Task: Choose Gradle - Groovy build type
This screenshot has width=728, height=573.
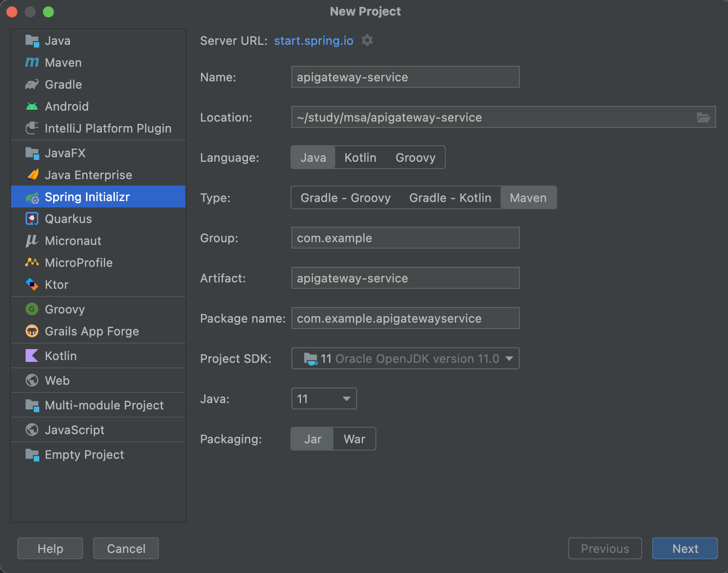Action: point(346,198)
